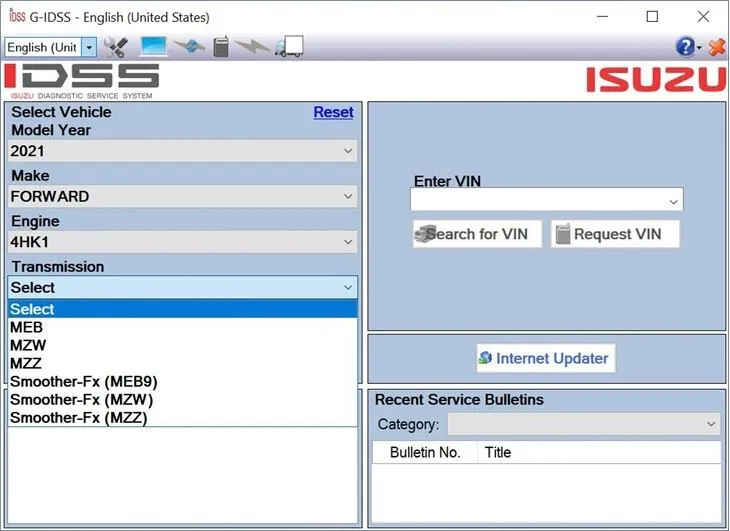Choose MEB transmission option
Image resolution: width=730 pixels, height=531 pixels.
[183, 327]
